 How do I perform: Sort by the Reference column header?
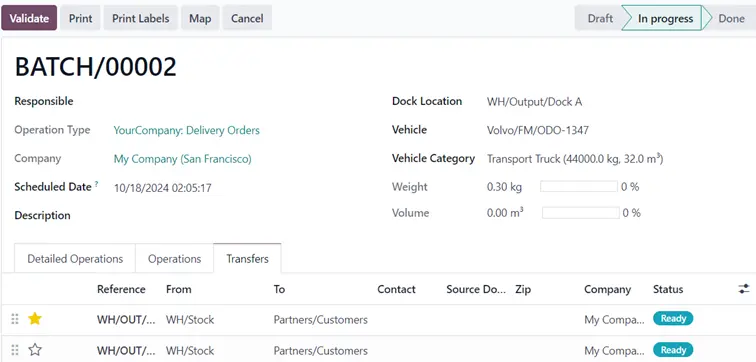tap(121, 289)
